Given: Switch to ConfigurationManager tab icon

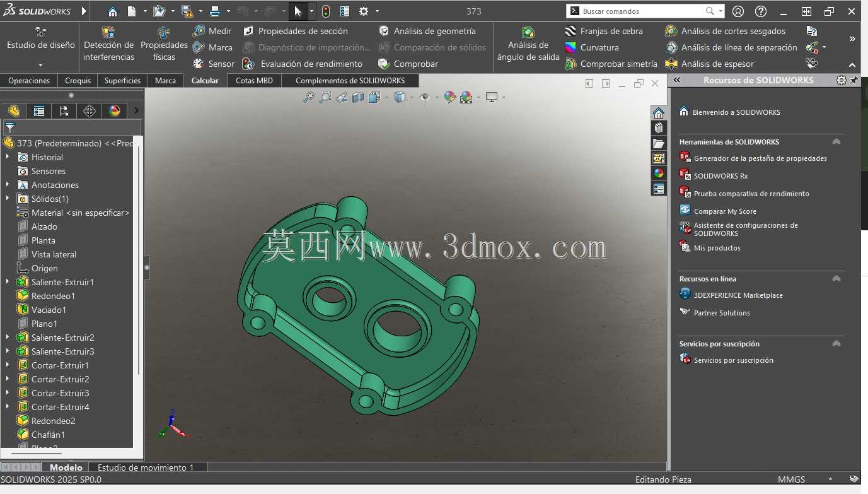Looking at the screenshot, I should 64,111.
